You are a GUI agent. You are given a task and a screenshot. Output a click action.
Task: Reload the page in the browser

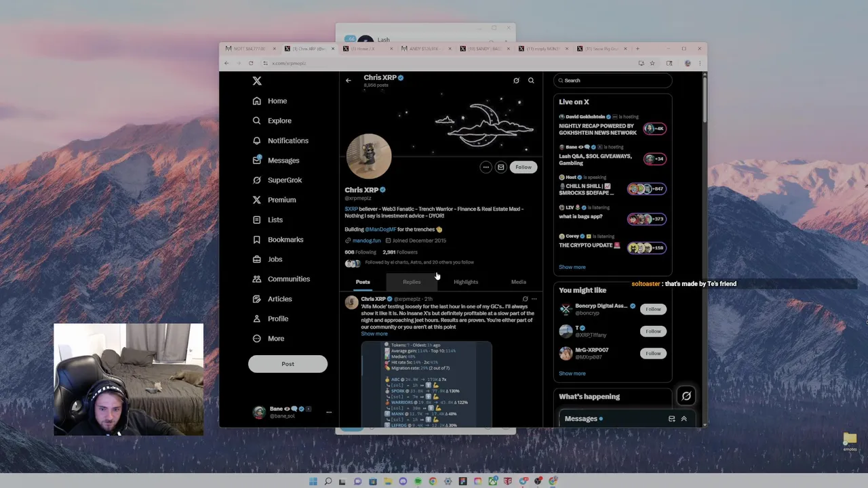[x=251, y=63]
